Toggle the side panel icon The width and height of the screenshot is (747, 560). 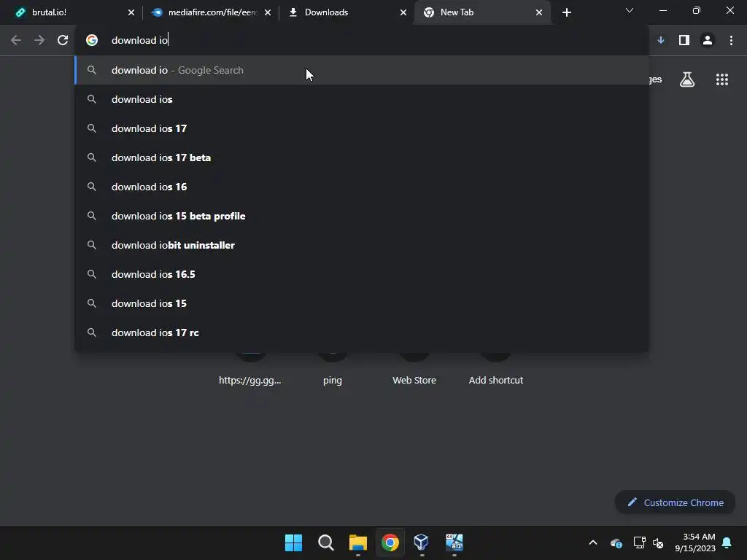coord(684,41)
